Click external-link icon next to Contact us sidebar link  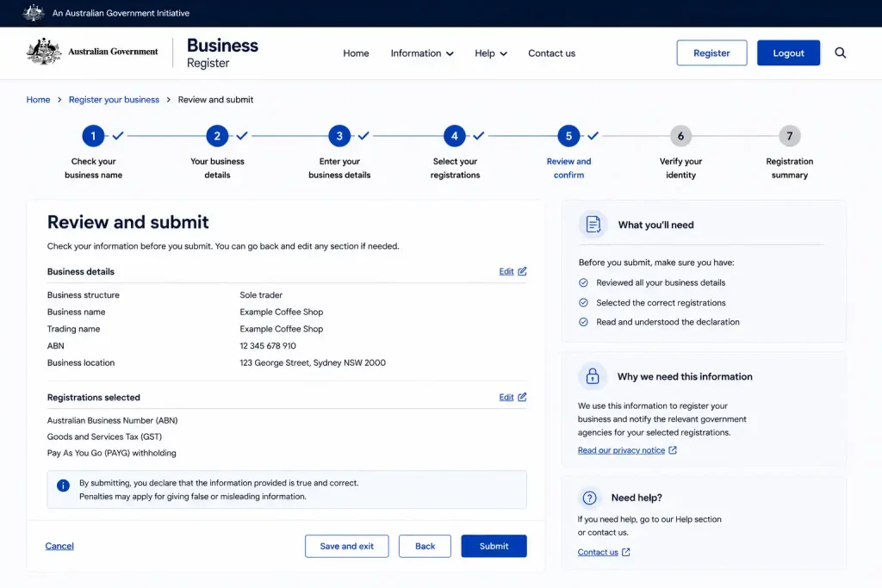(x=625, y=552)
